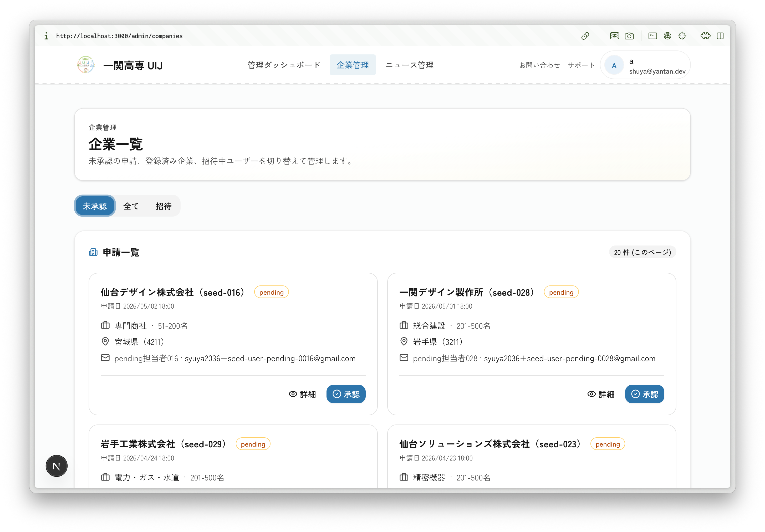
Task: Click the 一関高専 UIJ site title text
Action: 132,66
